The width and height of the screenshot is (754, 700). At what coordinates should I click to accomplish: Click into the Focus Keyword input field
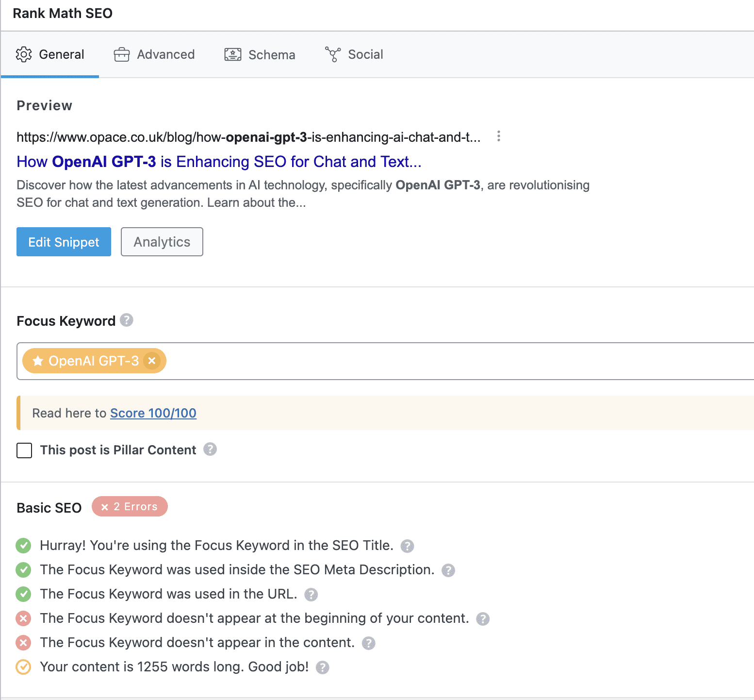tap(437, 361)
